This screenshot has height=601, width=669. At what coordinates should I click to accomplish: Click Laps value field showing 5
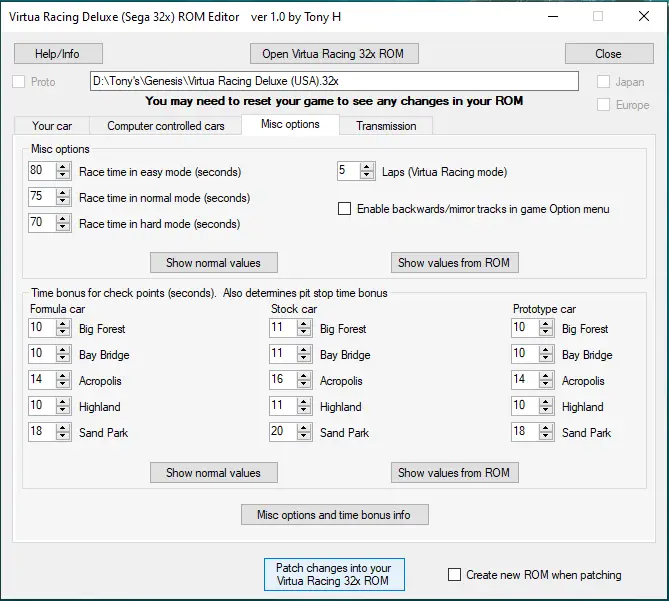(x=348, y=171)
